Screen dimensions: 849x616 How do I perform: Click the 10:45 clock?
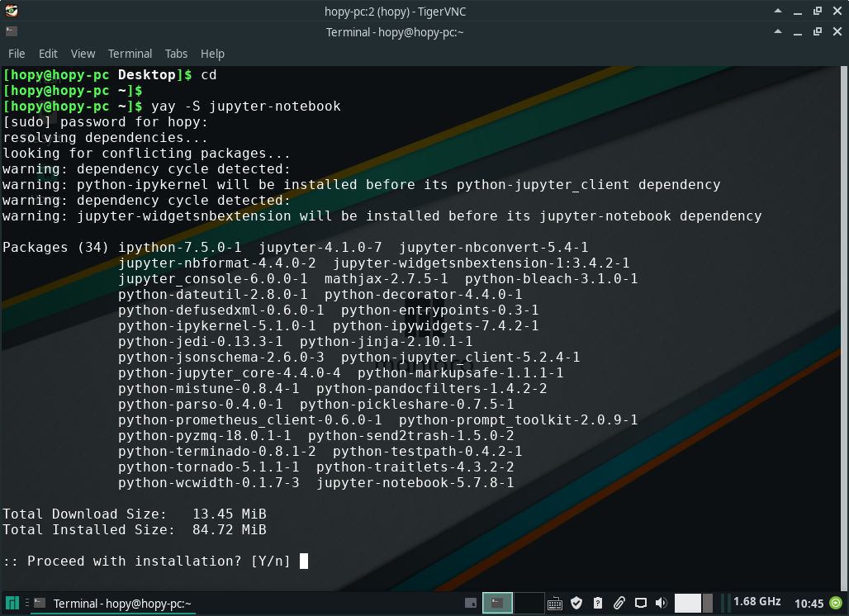pyautogui.click(x=809, y=603)
